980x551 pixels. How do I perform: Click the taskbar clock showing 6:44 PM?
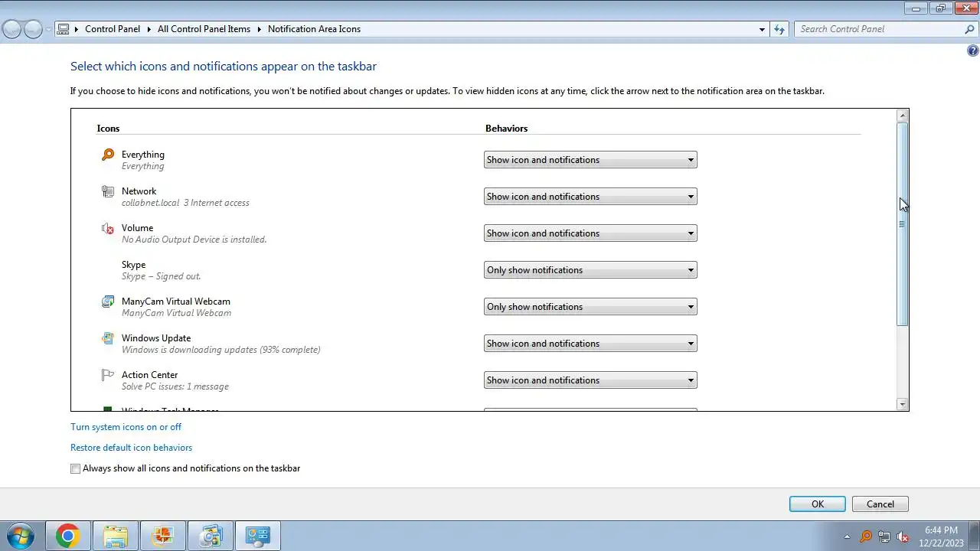click(941, 536)
